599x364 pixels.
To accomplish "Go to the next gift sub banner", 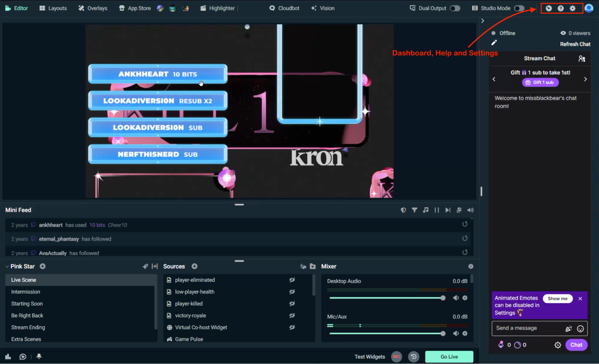I will point(585,79).
